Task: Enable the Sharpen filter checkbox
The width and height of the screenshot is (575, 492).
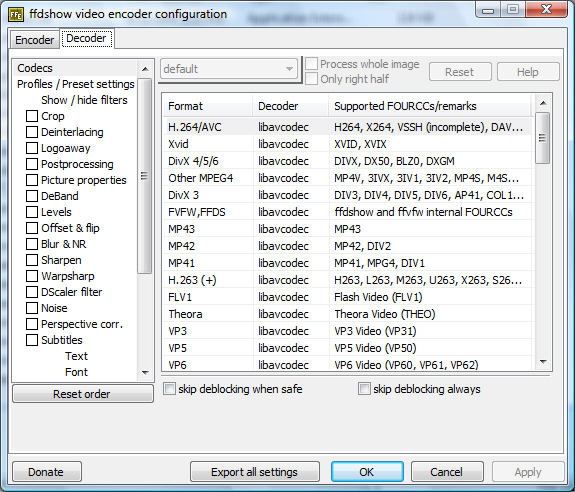Action: (32, 260)
